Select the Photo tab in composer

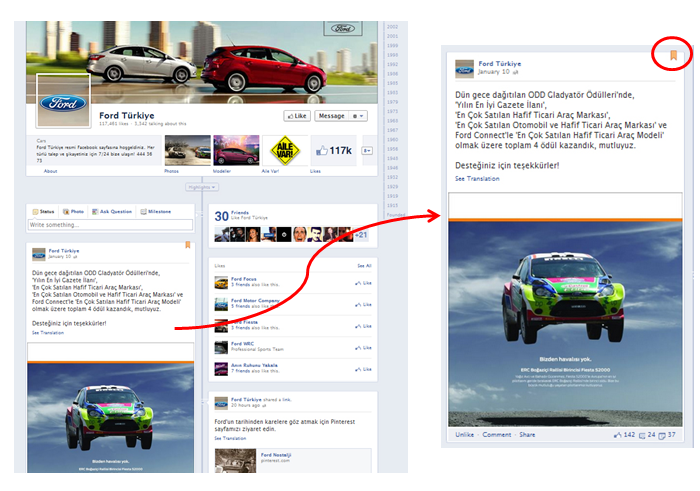click(74, 212)
